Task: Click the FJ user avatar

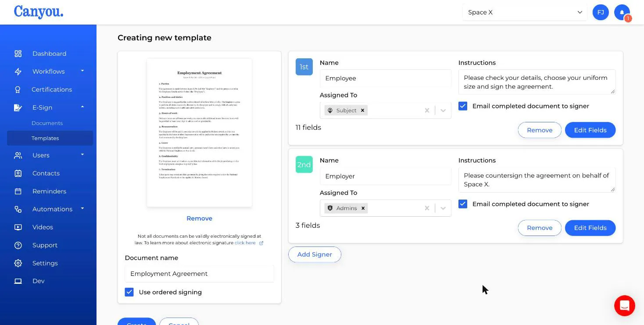Action: pyautogui.click(x=601, y=12)
